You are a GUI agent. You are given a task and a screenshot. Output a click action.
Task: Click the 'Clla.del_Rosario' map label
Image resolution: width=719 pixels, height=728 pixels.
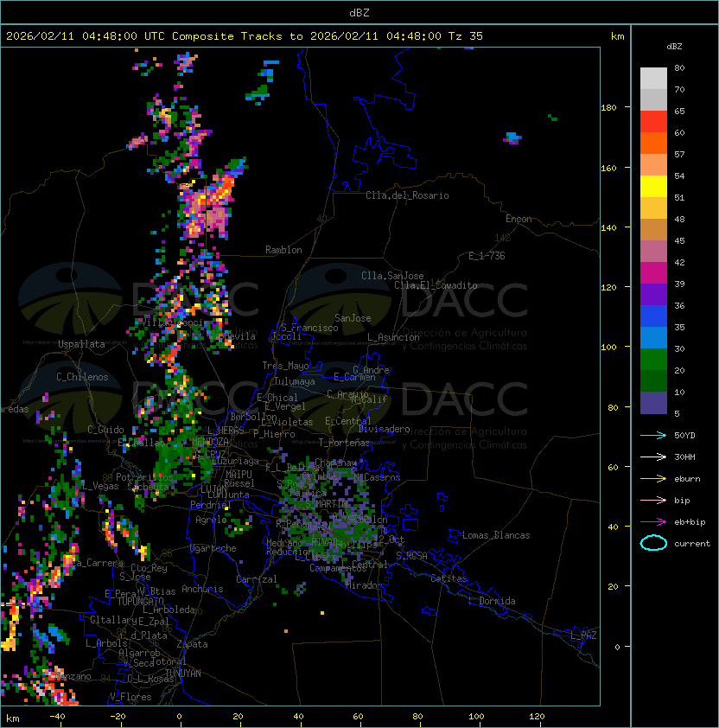click(x=407, y=195)
